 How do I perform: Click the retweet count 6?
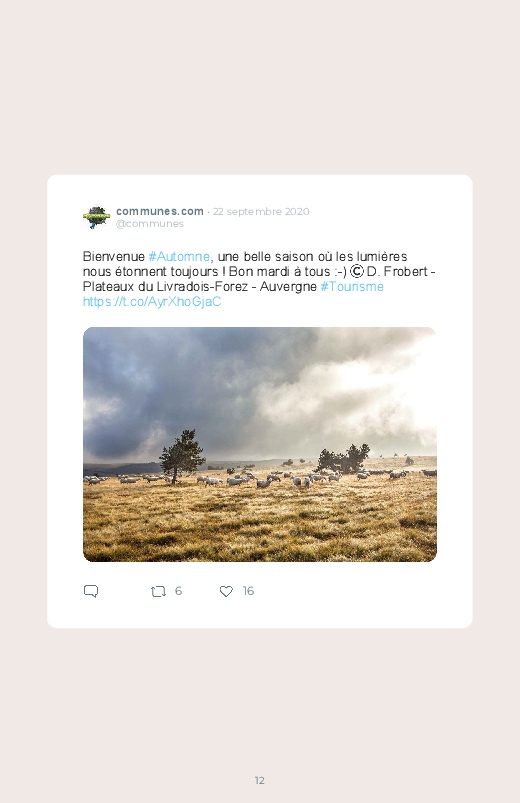[178, 591]
